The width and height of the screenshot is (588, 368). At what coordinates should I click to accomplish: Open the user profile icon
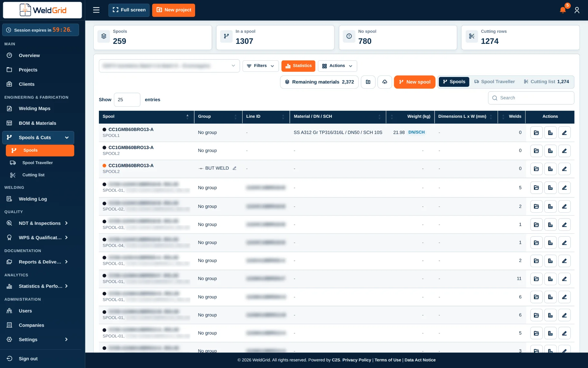(x=577, y=10)
